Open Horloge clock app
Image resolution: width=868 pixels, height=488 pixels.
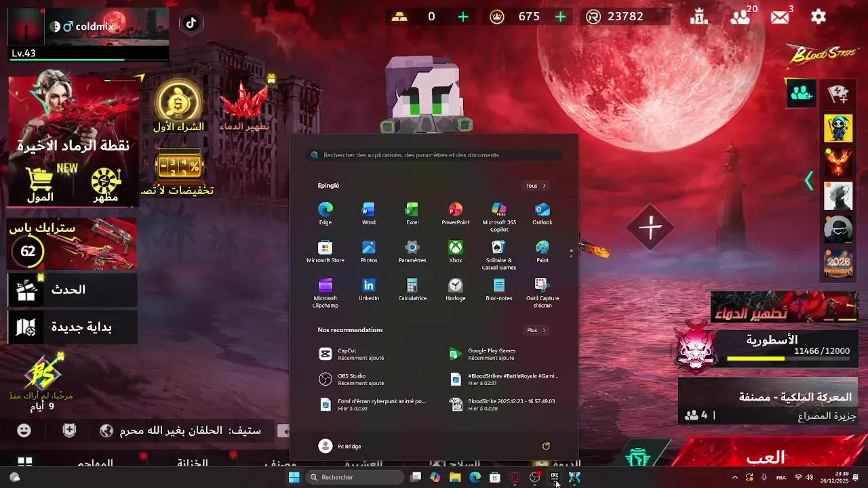(456, 289)
